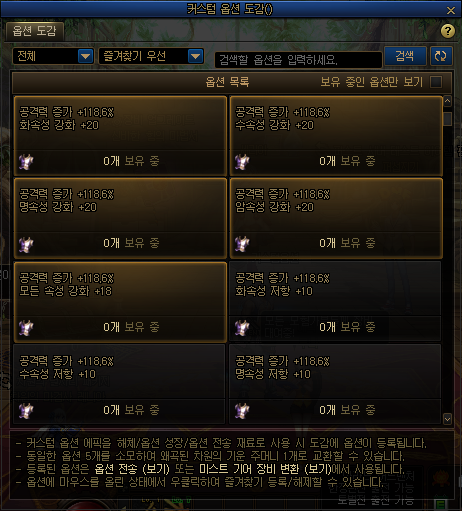Enable 보유 중인 옵션만 보기 checkbox
462x511 pixels.
pyautogui.click(x=436, y=82)
